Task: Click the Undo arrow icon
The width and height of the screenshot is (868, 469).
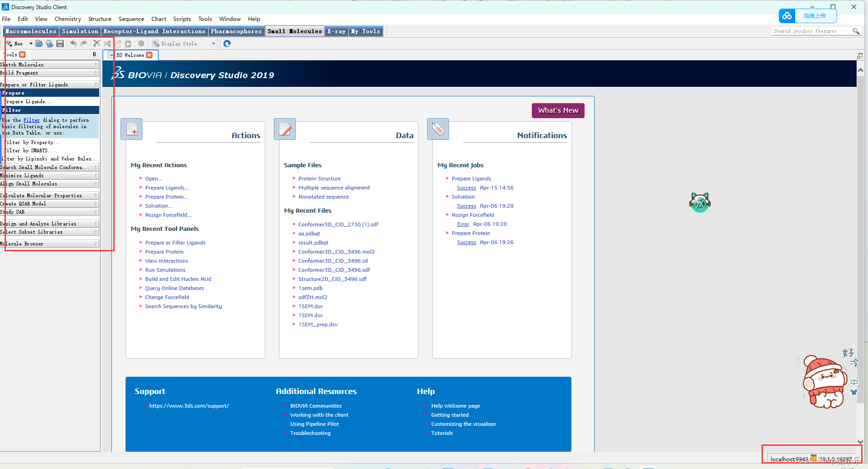Action: pyautogui.click(x=73, y=44)
